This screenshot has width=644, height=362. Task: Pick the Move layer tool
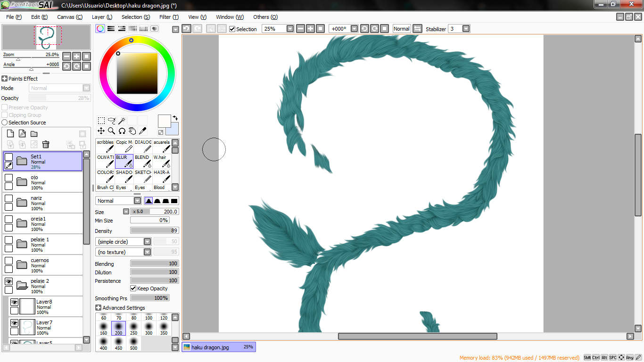coord(101,131)
